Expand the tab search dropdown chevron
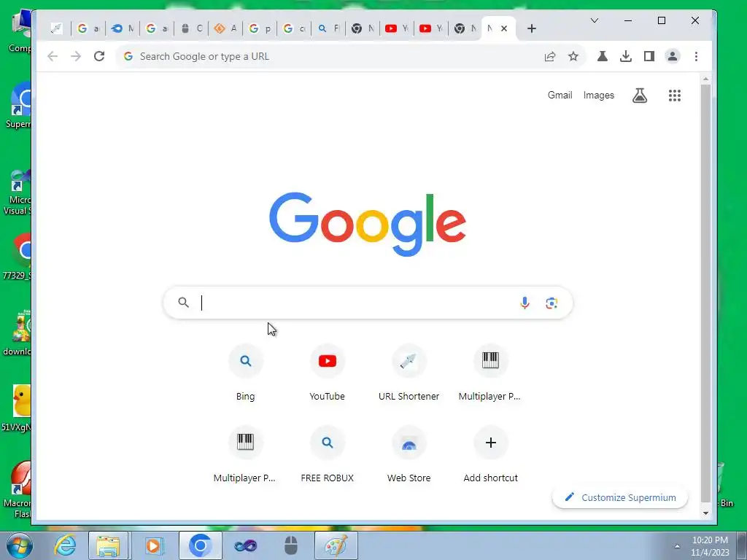 point(594,20)
